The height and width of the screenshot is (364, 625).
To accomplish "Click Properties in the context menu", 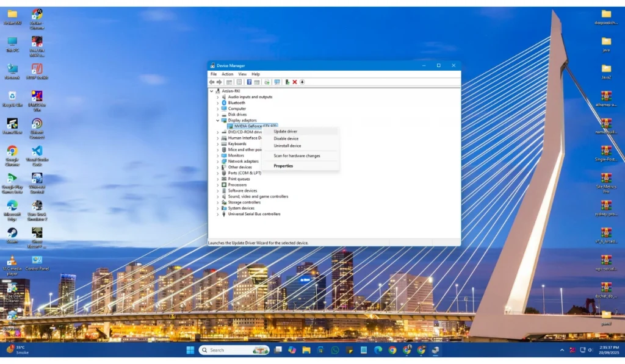I will pyautogui.click(x=283, y=166).
